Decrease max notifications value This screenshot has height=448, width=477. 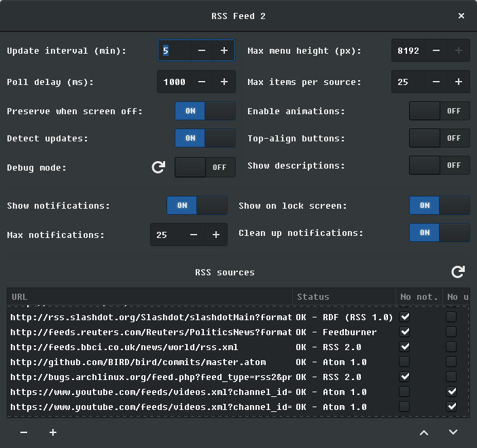pyautogui.click(x=194, y=235)
